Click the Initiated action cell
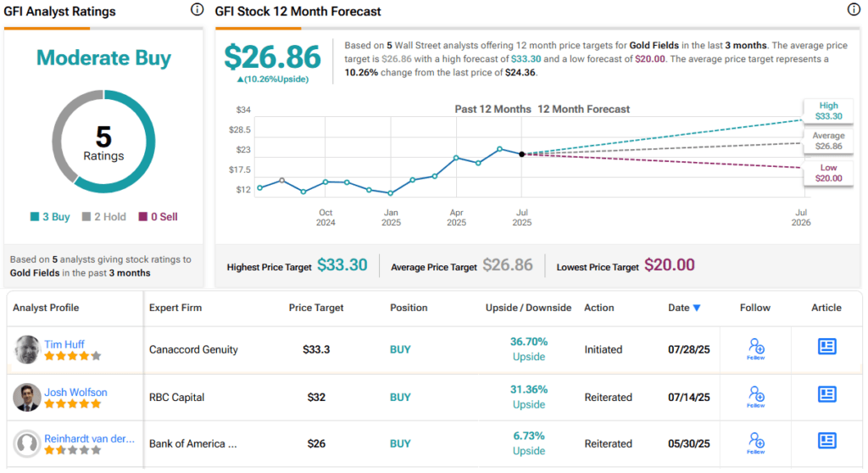 coord(604,349)
